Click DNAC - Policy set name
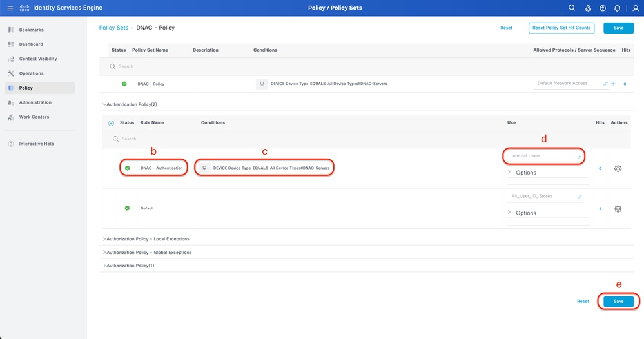644x339 pixels. [151, 84]
